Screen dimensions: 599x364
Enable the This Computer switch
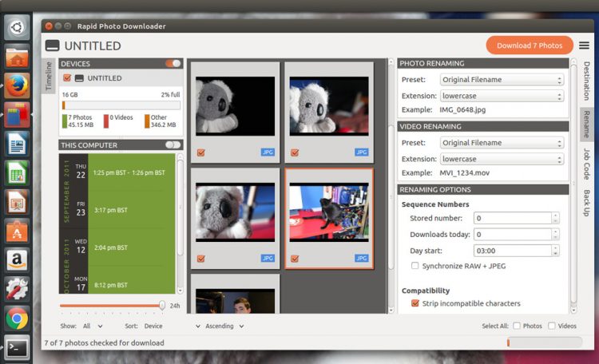pyautogui.click(x=173, y=145)
